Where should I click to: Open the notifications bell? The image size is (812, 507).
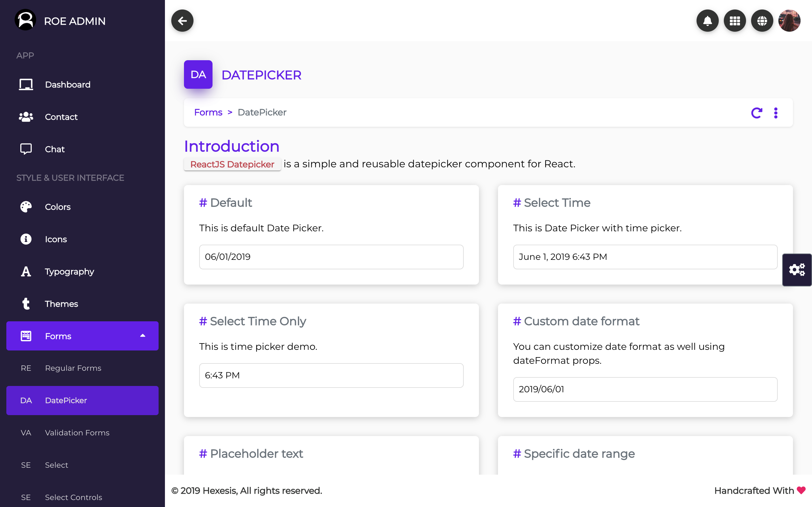point(707,21)
